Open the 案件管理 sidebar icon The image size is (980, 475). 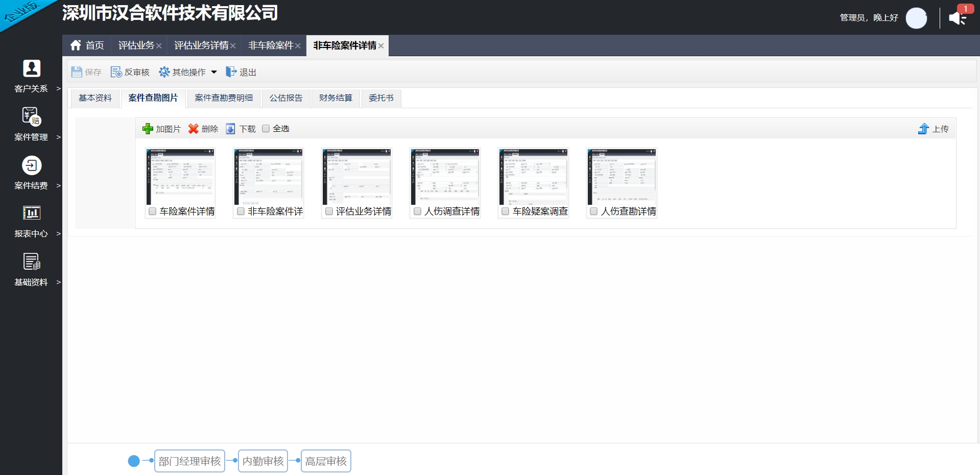(x=32, y=116)
